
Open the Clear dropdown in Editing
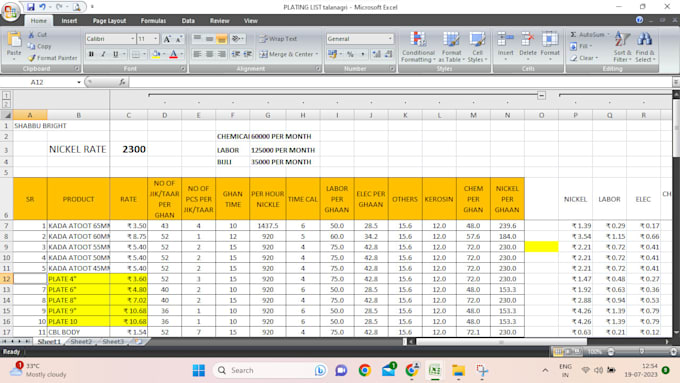[x=584, y=58]
